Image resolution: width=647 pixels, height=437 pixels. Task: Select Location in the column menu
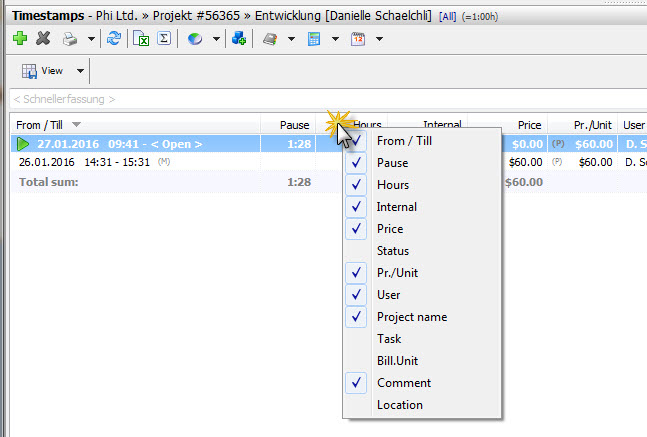click(399, 405)
